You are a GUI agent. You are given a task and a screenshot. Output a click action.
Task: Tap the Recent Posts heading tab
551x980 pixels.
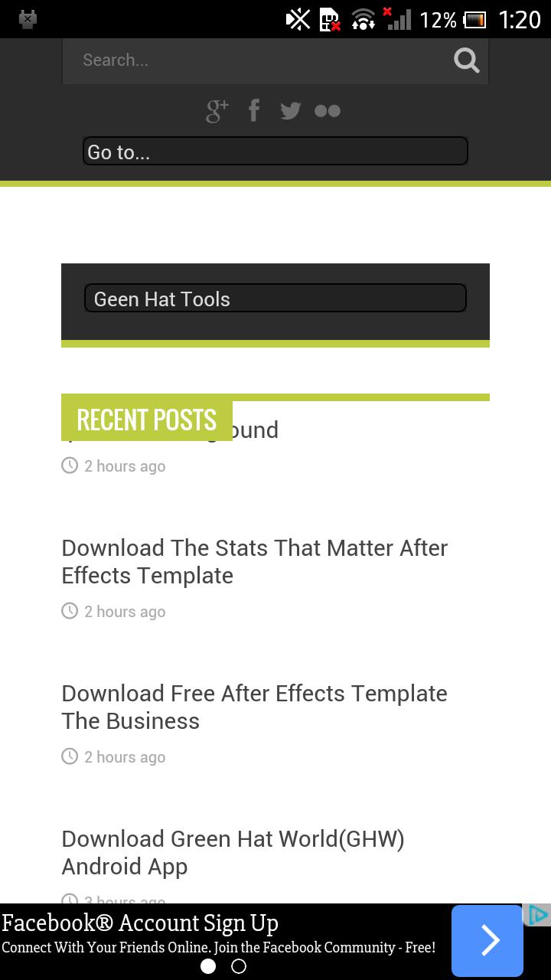coord(146,420)
